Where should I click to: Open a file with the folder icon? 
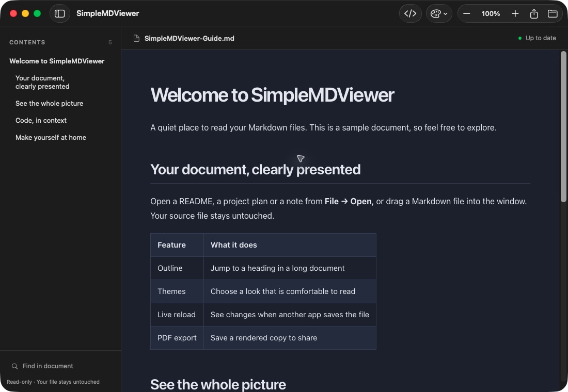[552, 14]
